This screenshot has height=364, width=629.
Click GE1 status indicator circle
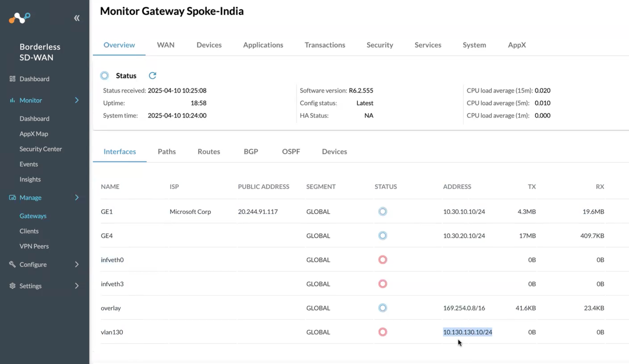tap(383, 212)
